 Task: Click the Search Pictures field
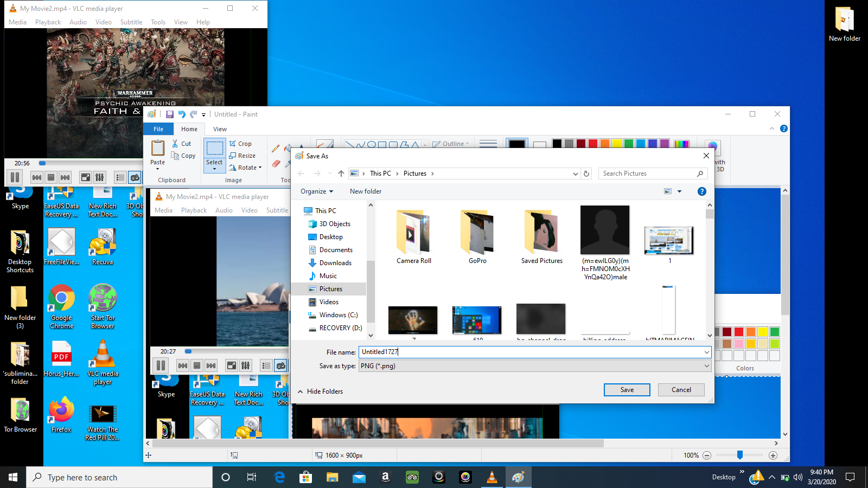pyautogui.click(x=653, y=174)
